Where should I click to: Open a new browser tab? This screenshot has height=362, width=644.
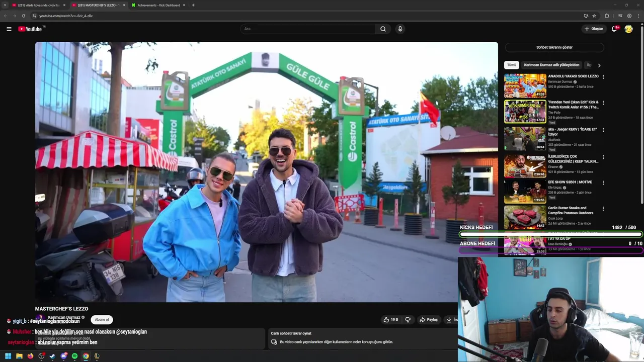point(193,5)
